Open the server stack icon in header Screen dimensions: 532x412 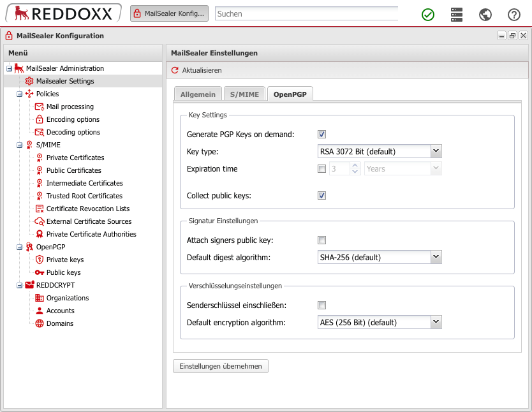457,15
